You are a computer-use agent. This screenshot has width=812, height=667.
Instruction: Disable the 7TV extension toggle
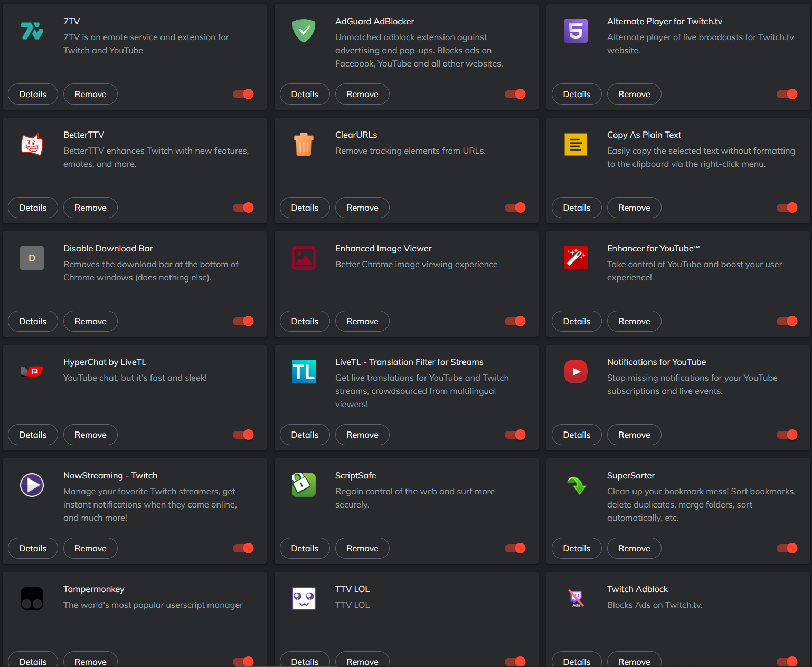[x=243, y=94]
